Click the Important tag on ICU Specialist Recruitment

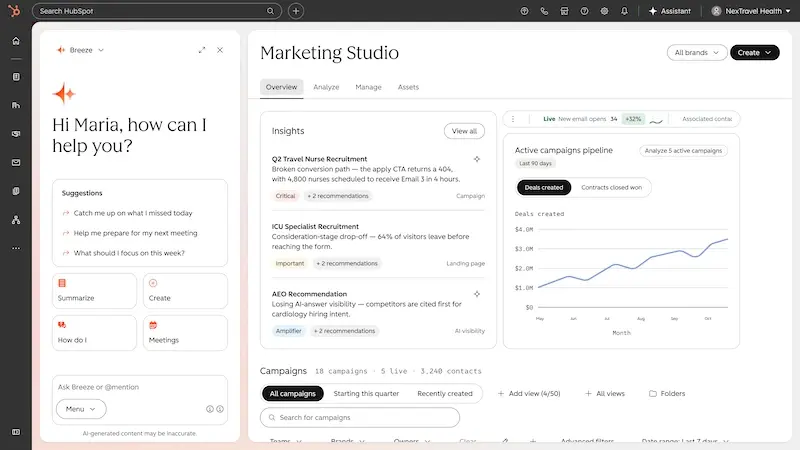tap(290, 263)
